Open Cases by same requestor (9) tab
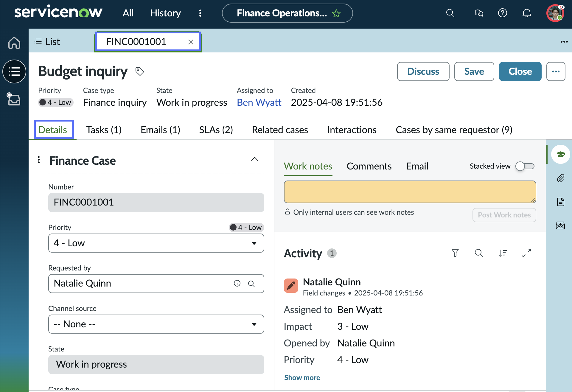 tap(454, 130)
